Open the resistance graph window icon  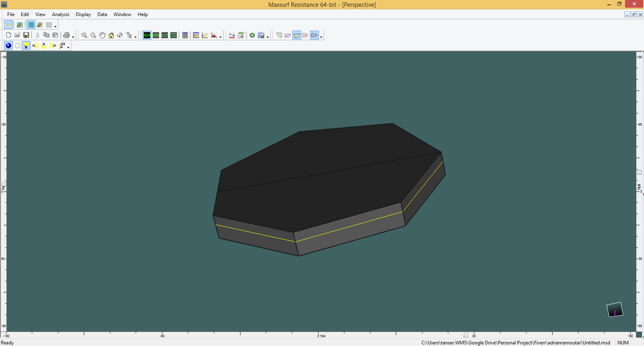pyautogui.click(x=205, y=35)
